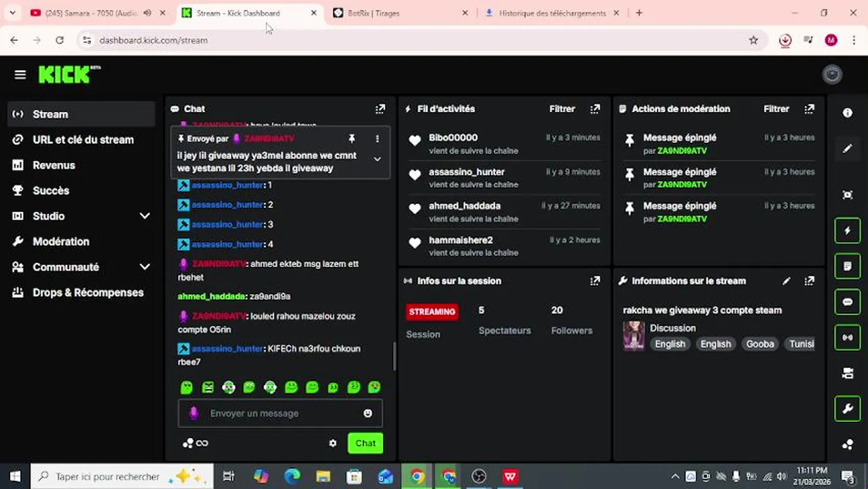Open the Chrome downloads icon
The height and width of the screenshot is (489, 868).
click(x=785, y=40)
